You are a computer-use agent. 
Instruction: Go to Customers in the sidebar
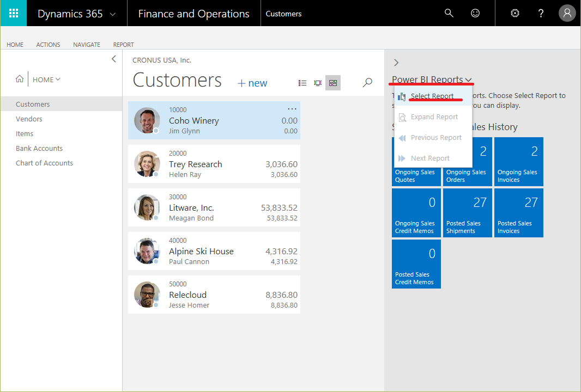(x=62, y=104)
